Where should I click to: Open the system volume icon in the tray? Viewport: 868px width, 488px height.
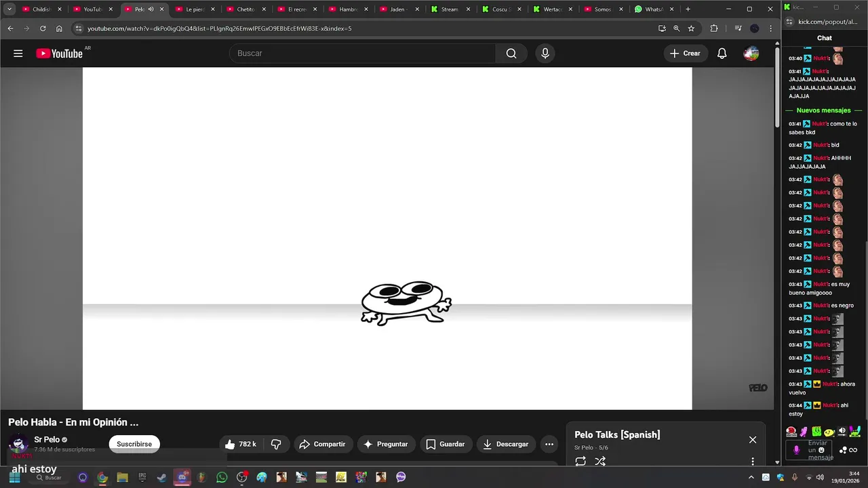coord(820,477)
